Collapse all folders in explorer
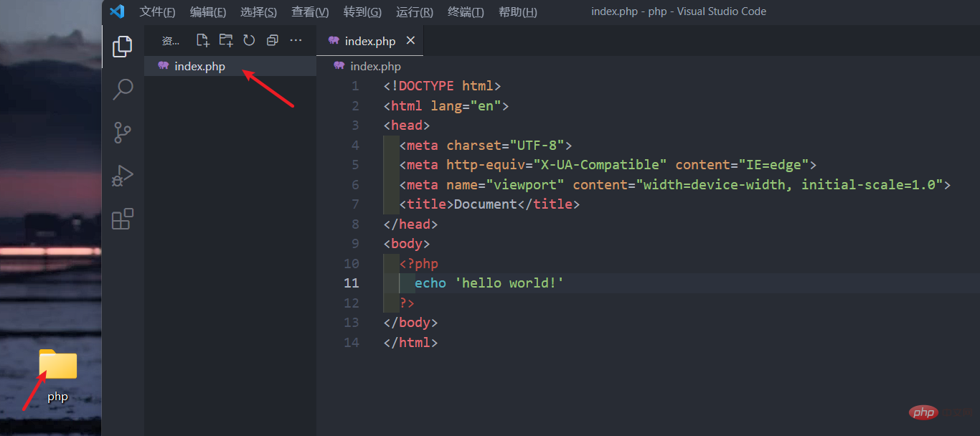Image resolution: width=980 pixels, height=436 pixels. pyautogui.click(x=272, y=41)
